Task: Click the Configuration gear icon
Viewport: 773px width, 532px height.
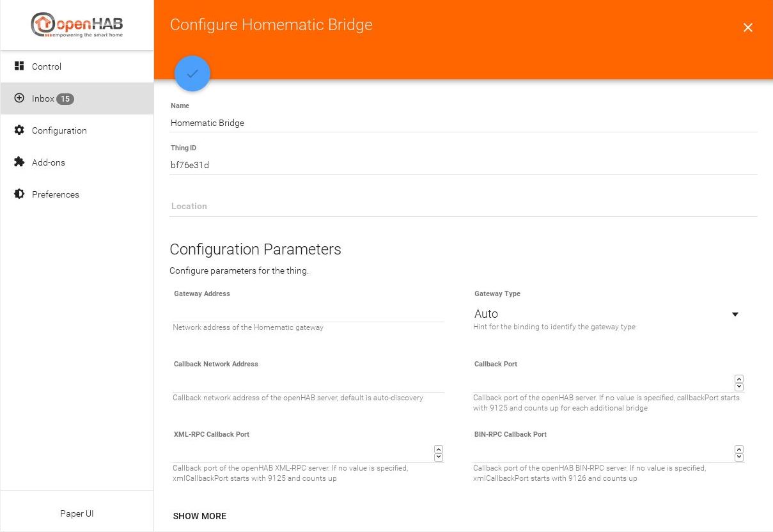Action: click(19, 130)
